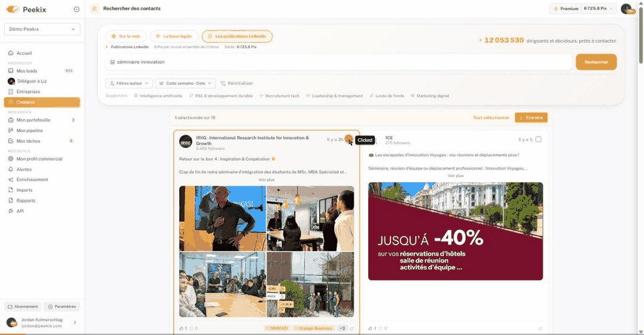The width and height of the screenshot is (644, 335).
Task: Click the Mon pipeline icon
Action: click(x=11, y=131)
